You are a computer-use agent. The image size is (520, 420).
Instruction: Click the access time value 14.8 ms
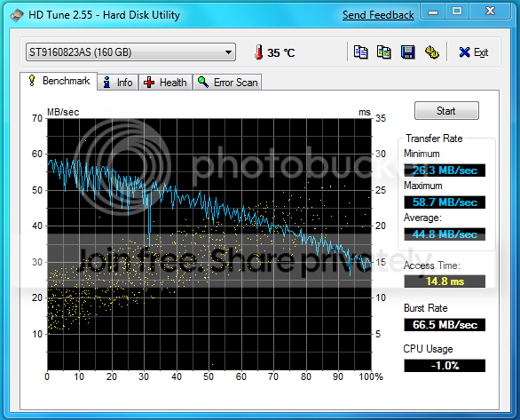click(x=445, y=281)
